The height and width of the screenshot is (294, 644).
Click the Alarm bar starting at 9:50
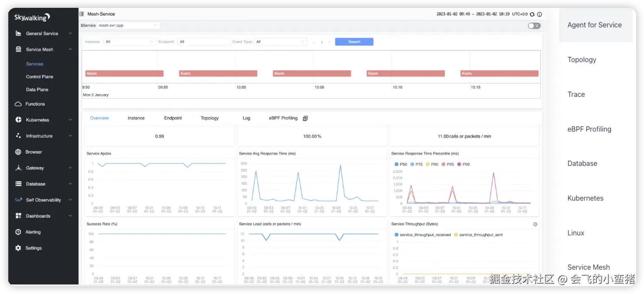coord(124,73)
